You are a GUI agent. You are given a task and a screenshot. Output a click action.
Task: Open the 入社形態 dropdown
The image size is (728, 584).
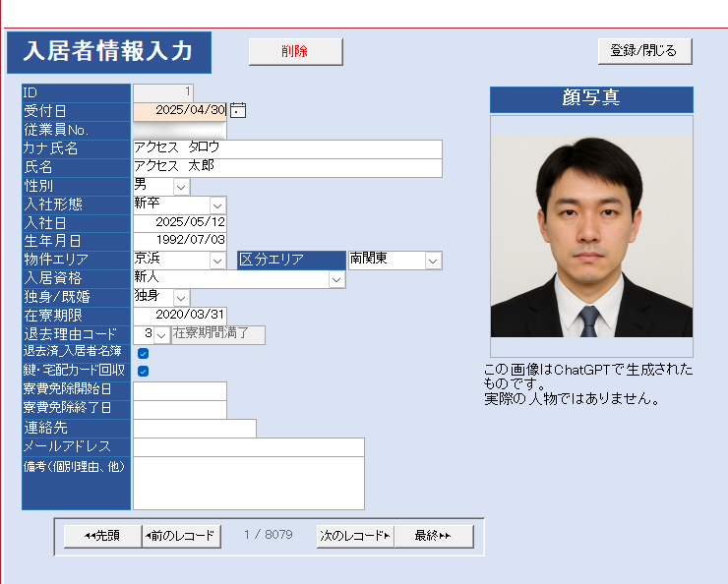click(x=217, y=205)
